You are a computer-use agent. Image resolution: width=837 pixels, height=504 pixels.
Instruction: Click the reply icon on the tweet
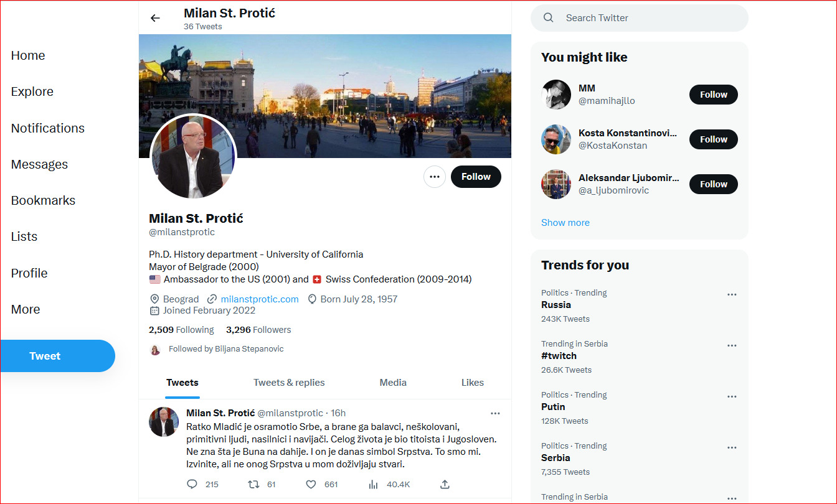tap(192, 484)
